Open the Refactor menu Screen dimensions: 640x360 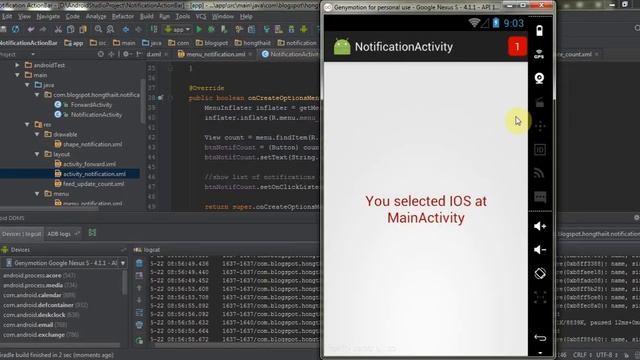[123, 17]
